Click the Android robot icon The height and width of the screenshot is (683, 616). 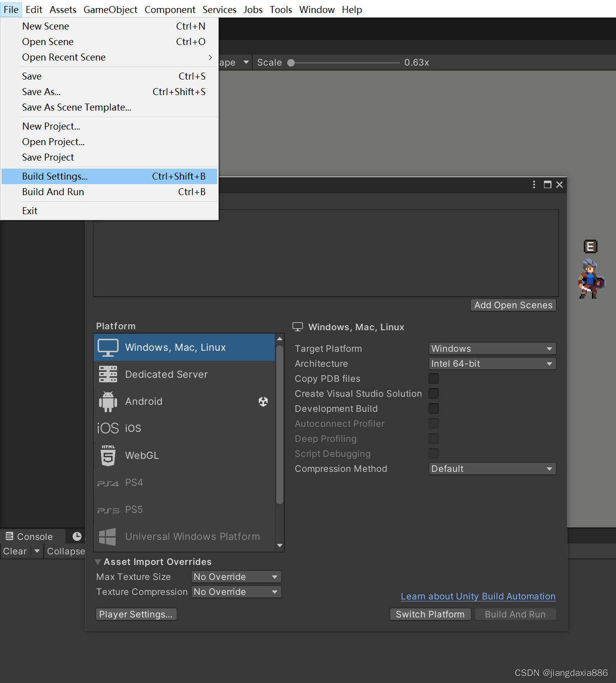tap(108, 401)
